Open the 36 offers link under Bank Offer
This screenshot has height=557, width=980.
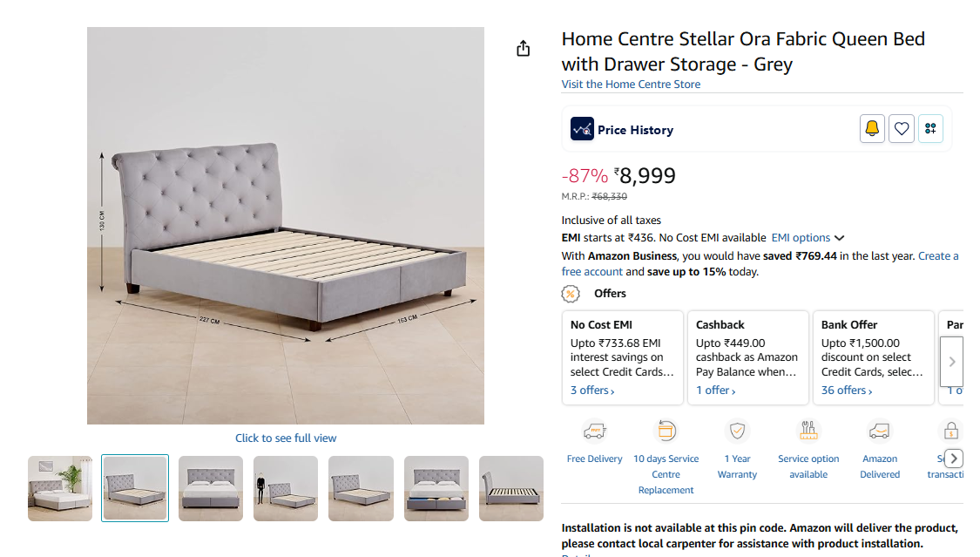(x=846, y=391)
